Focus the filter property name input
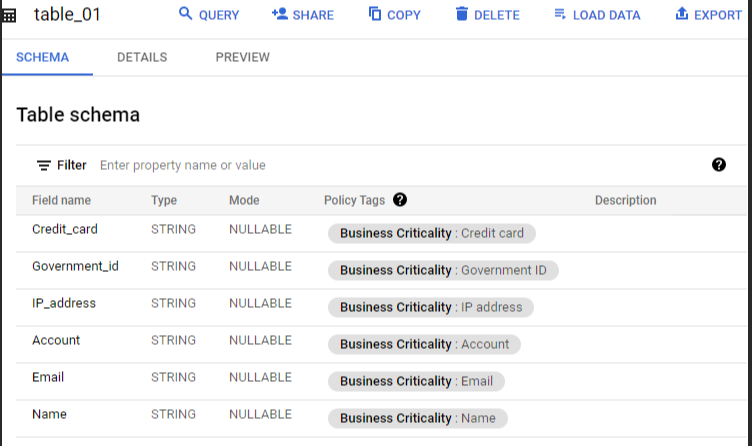Screen dimensions: 752x446 coord(300,165)
